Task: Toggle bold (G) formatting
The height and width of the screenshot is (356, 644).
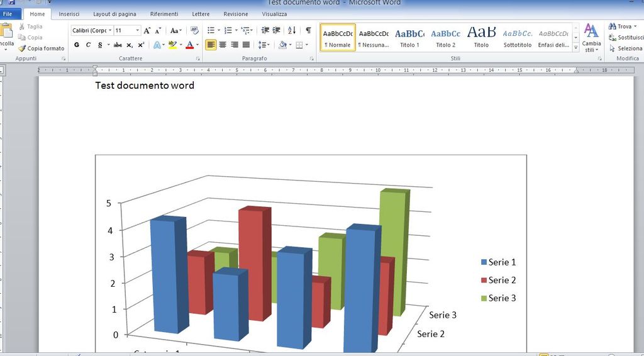Action: (76, 45)
